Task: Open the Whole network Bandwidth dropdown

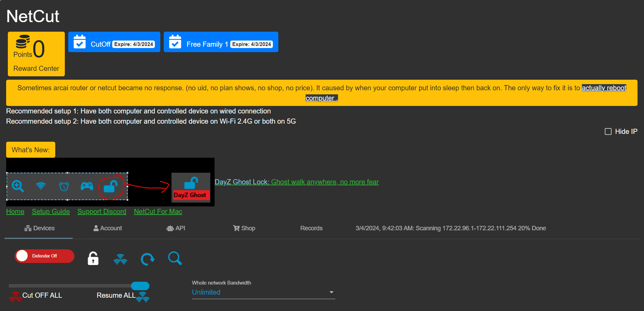Action: click(x=264, y=292)
